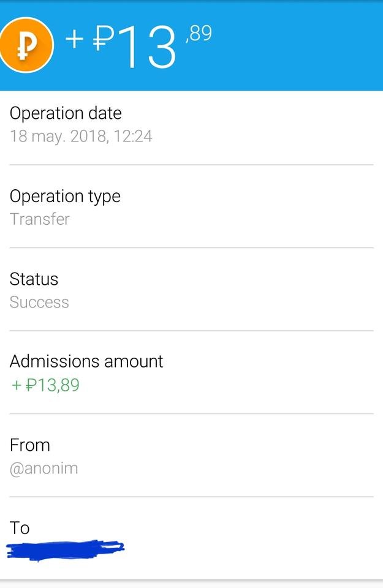
Task: Tap the From row
Action: 191,456
